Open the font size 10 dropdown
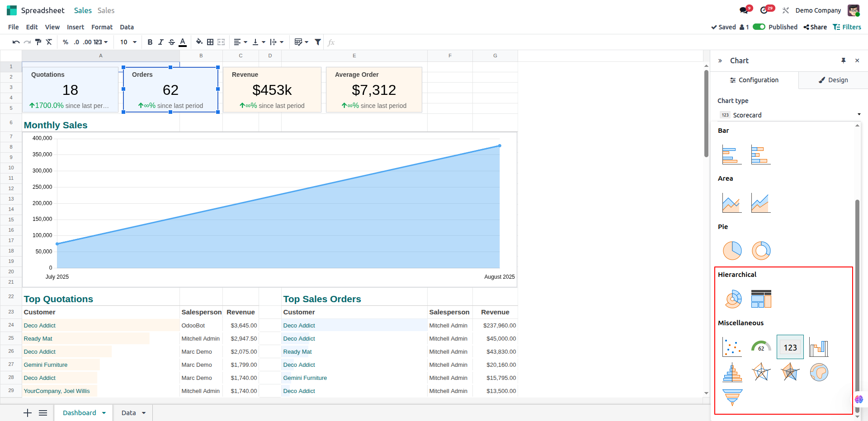 [128, 42]
